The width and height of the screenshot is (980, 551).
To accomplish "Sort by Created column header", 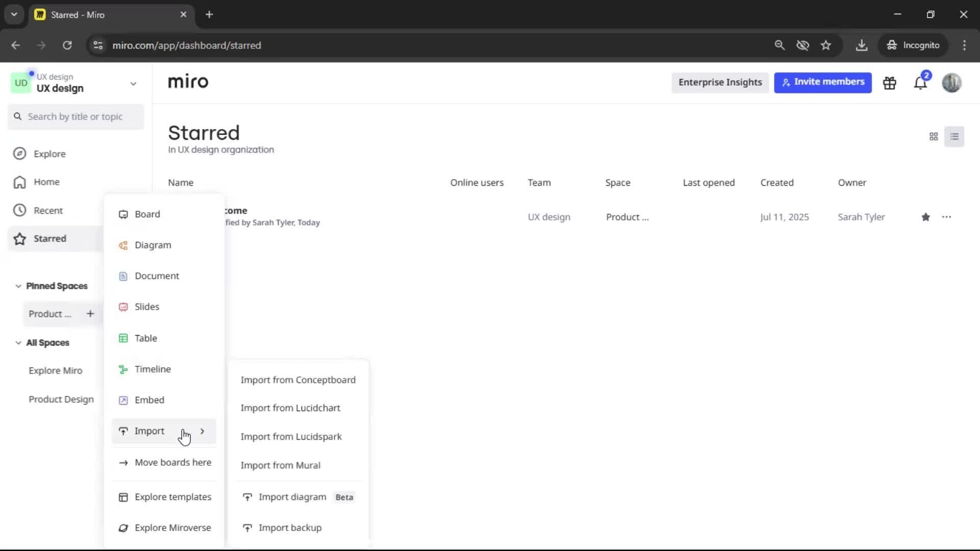I will point(777,183).
